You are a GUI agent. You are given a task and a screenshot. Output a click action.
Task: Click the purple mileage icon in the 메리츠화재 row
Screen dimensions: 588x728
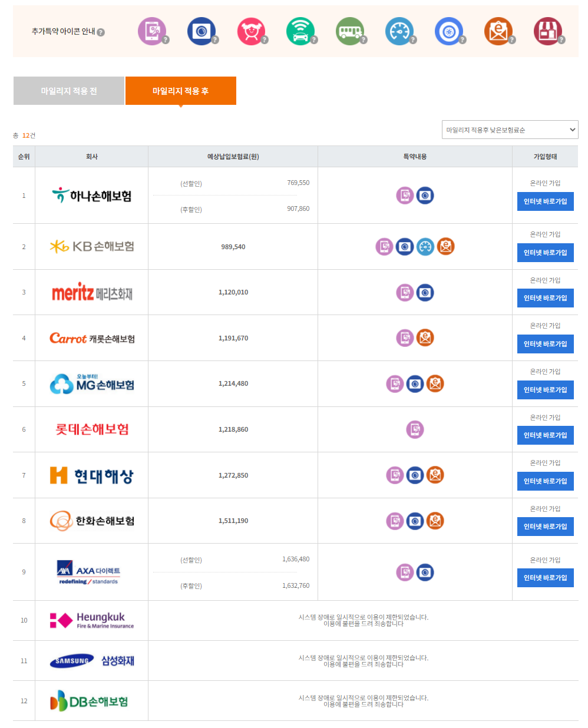405,292
